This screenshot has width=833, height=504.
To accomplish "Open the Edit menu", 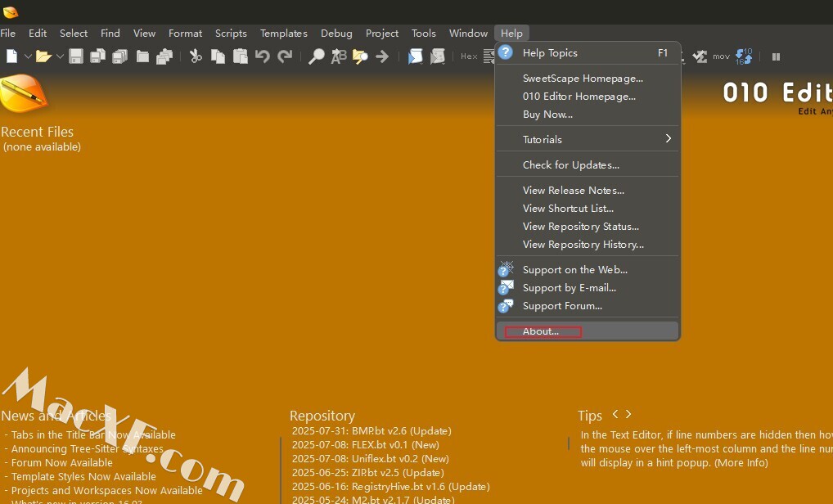I will [38, 33].
